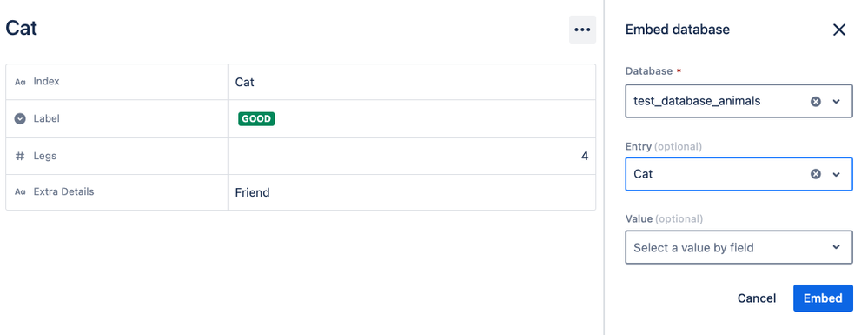Edit the Extra Details value Friend
This screenshot has width=868, height=335.
pyautogui.click(x=411, y=192)
